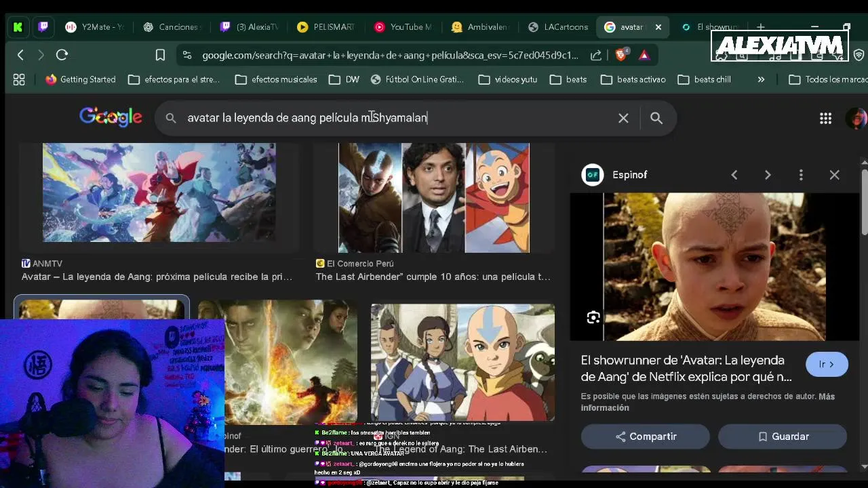Open the green K pinned tab
This screenshot has height=488, width=868.
[18, 27]
